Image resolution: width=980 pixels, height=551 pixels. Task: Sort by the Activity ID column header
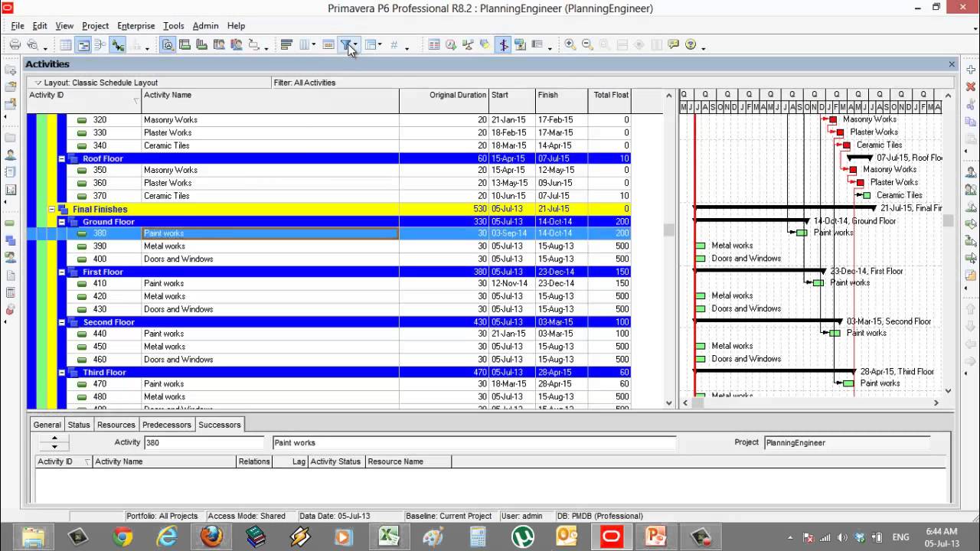pyautogui.click(x=83, y=100)
